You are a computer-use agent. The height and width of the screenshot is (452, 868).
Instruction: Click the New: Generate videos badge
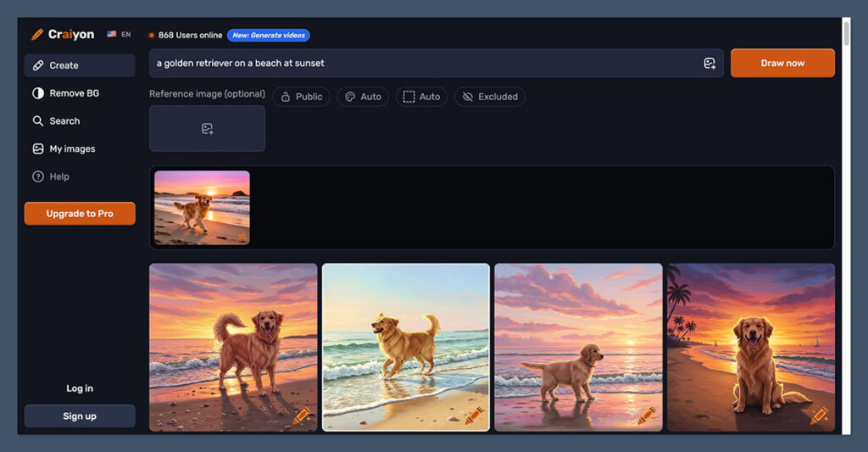(269, 35)
